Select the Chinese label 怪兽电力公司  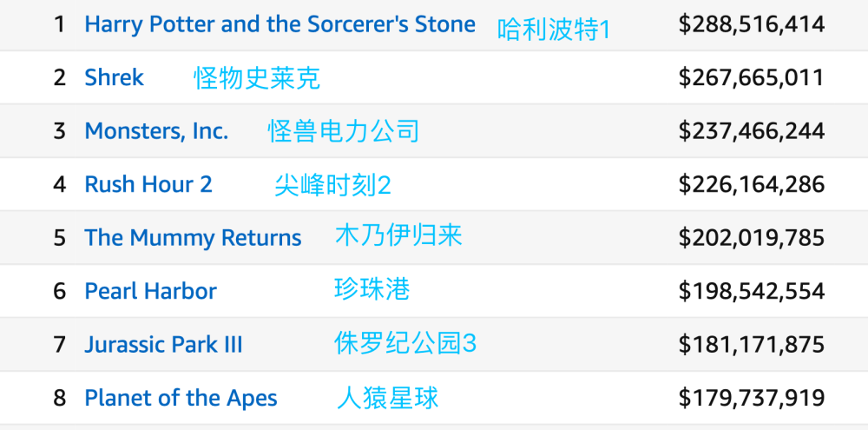pos(344,131)
